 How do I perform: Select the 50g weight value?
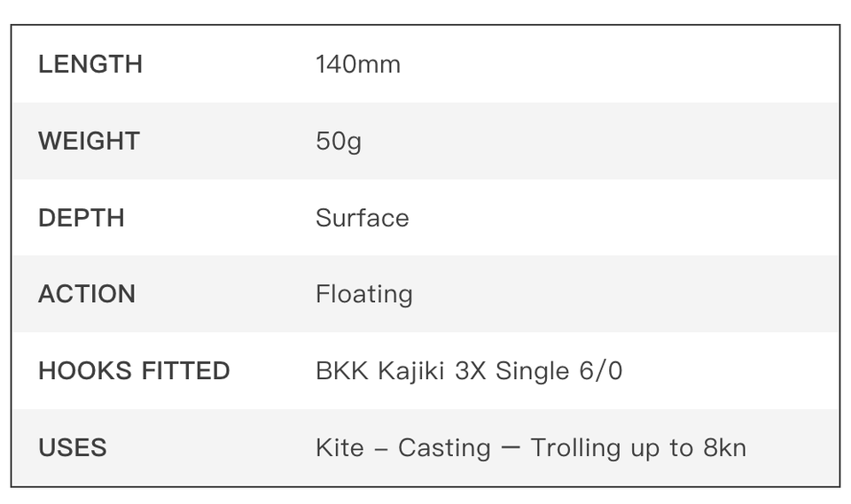[339, 142]
